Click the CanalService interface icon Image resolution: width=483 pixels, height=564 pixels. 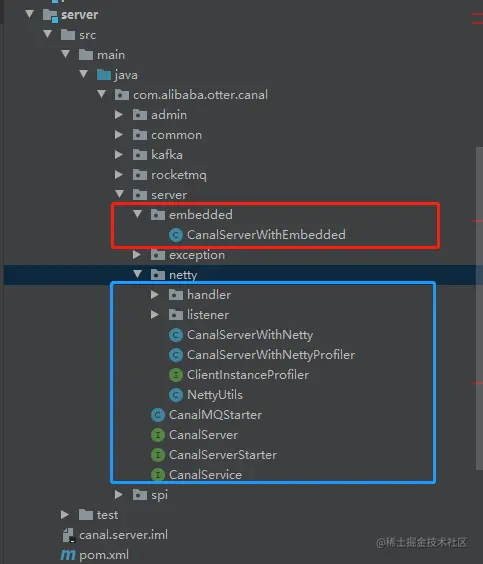pyautogui.click(x=158, y=475)
